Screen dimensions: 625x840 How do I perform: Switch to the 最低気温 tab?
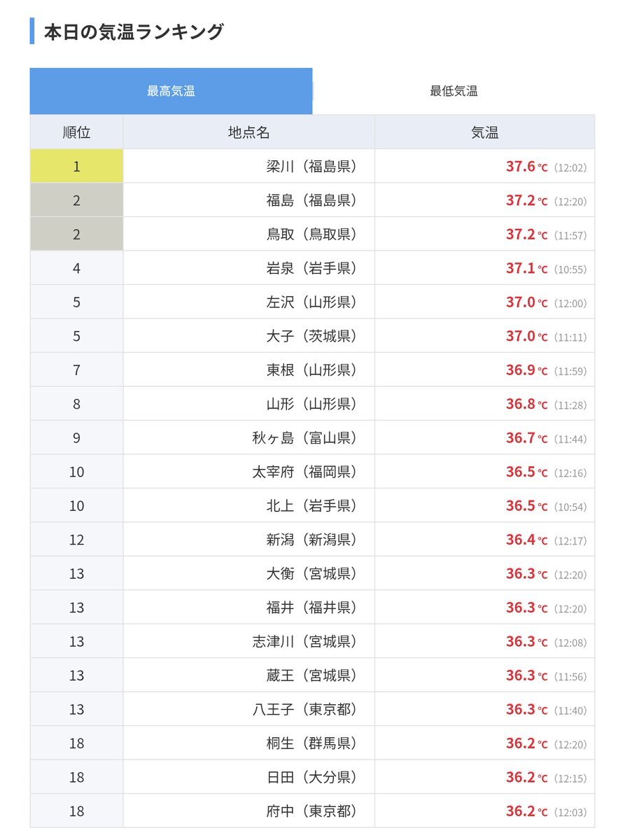pyautogui.click(x=454, y=91)
